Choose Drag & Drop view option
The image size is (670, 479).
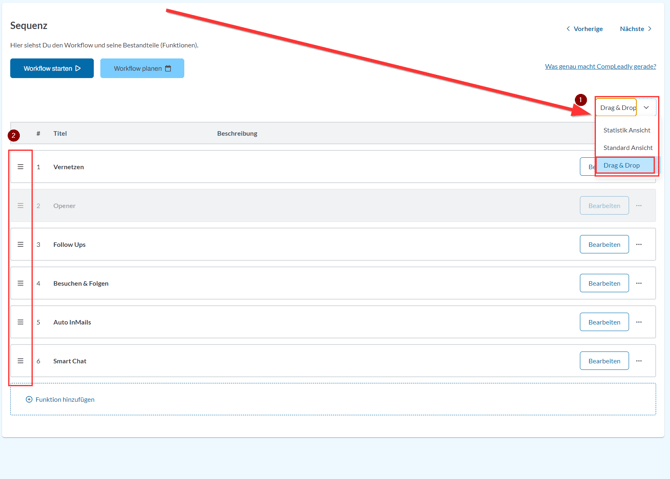click(x=624, y=165)
